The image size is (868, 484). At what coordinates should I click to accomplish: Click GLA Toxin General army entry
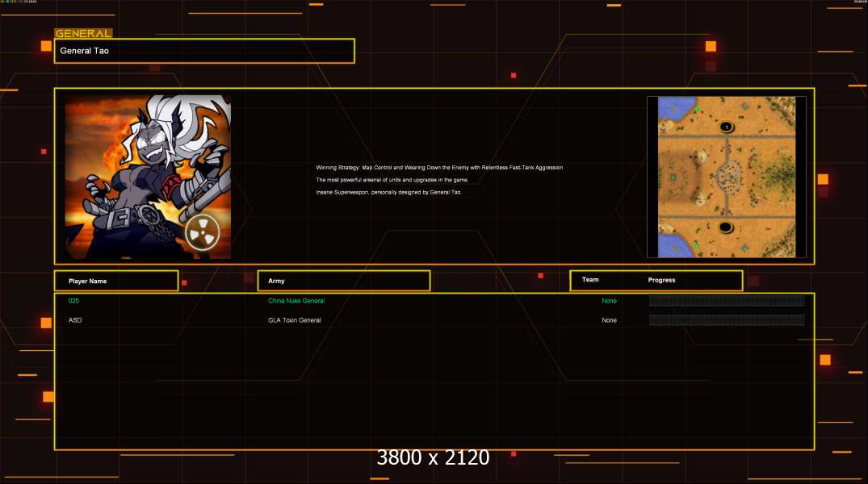295,320
